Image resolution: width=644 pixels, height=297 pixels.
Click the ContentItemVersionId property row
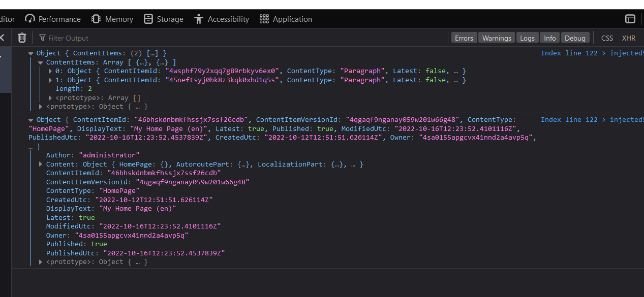pos(148,182)
